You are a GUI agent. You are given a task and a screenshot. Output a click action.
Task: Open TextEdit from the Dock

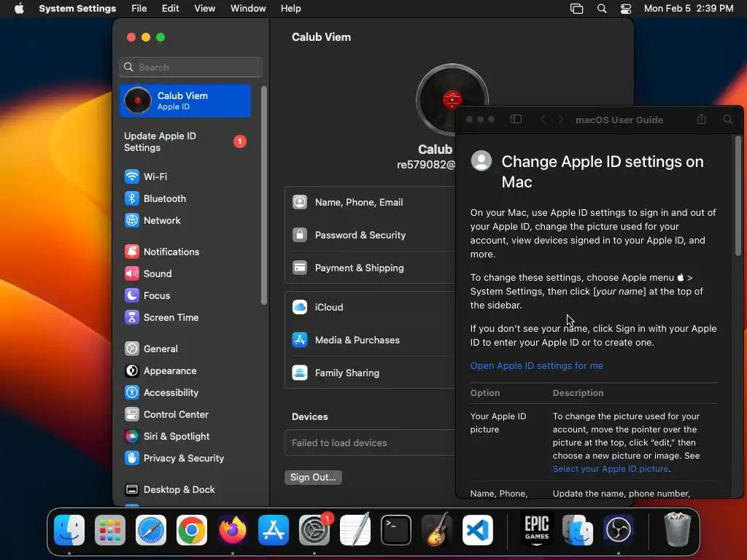[355, 530]
